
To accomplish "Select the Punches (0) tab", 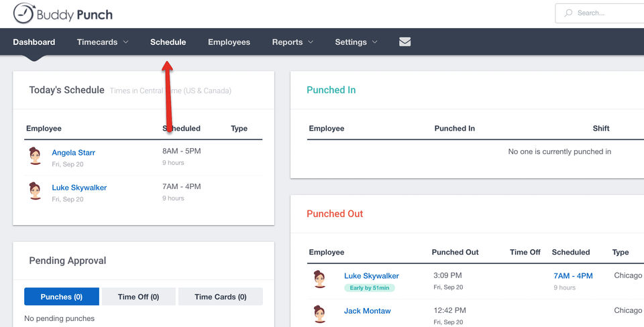I will tap(62, 297).
